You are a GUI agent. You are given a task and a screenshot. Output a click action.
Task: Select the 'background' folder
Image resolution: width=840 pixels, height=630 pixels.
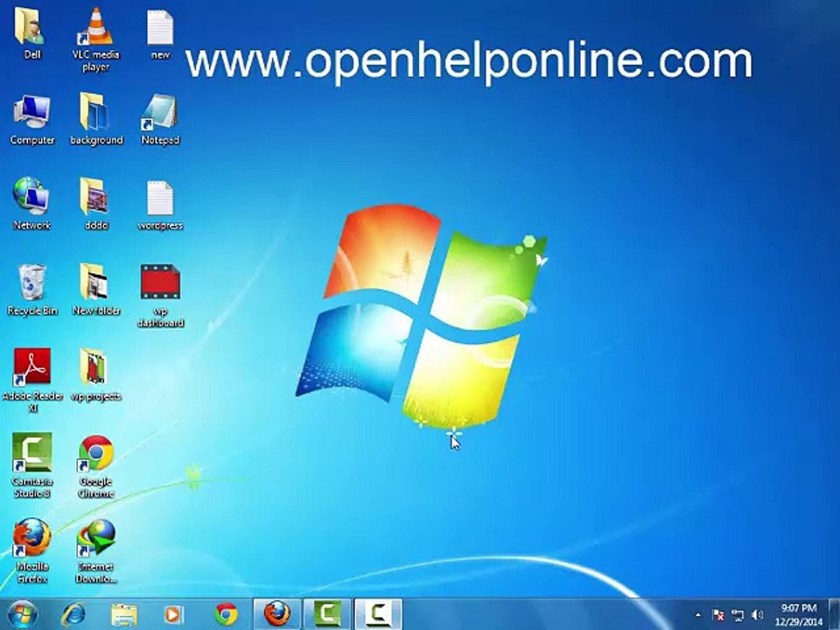96,119
